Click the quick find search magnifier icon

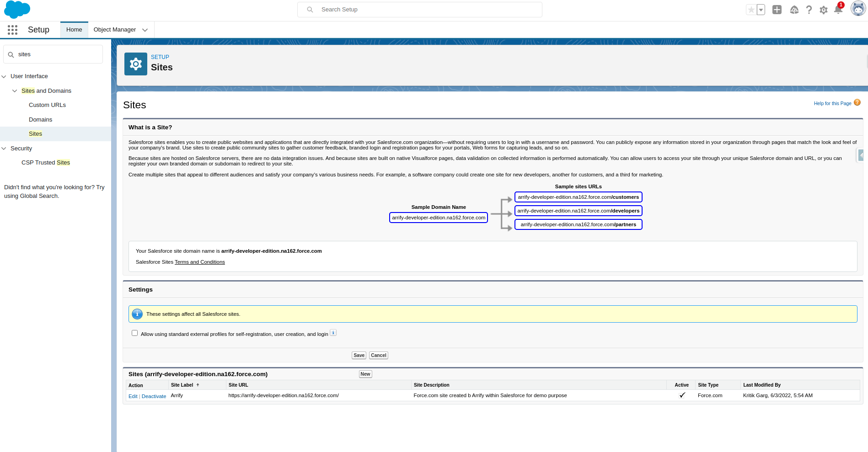11,55
